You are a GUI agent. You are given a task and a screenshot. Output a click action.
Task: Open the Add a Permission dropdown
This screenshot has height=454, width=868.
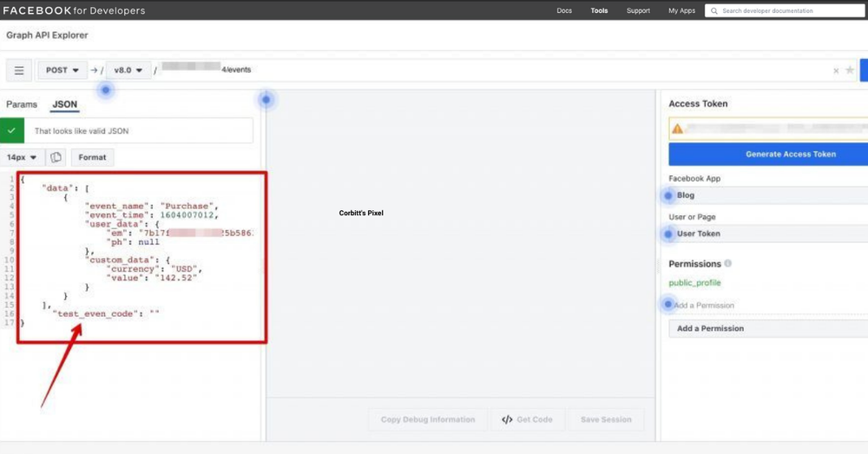(x=768, y=328)
